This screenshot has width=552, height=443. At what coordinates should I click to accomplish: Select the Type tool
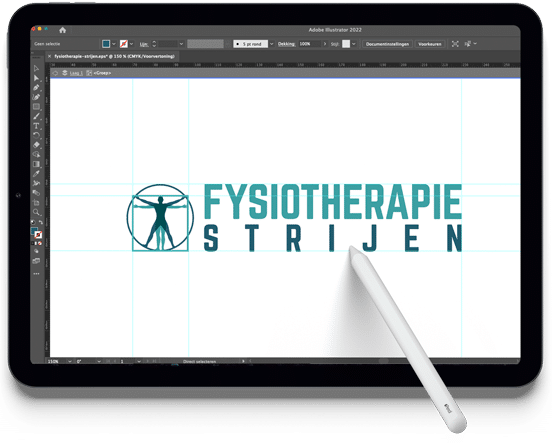click(36, 126)
